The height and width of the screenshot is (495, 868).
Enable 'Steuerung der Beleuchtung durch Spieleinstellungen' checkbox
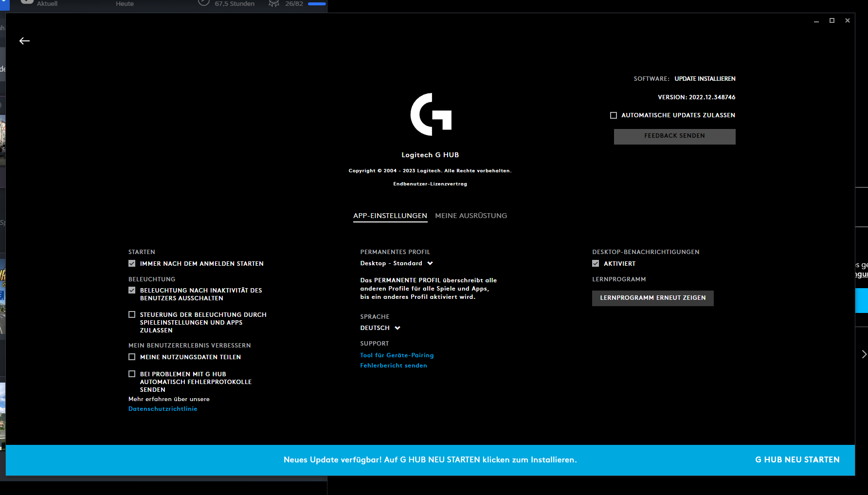[x=132, y=314]
